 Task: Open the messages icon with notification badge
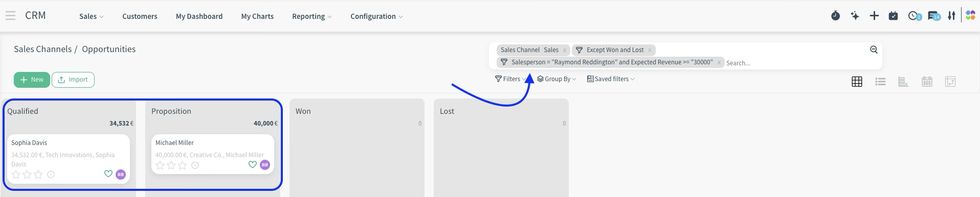[933, 16]
